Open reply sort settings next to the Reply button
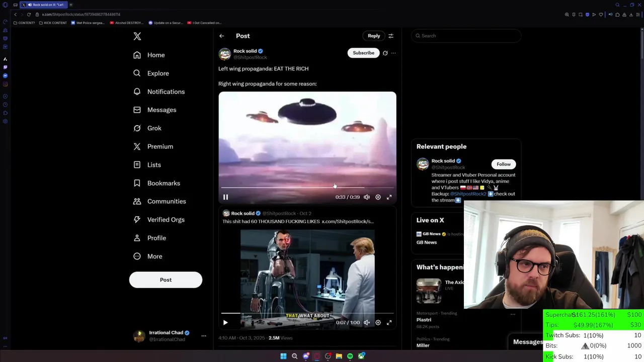Image resolution: width=644 pixels, height=362 pixels. [x=391, y=36]
